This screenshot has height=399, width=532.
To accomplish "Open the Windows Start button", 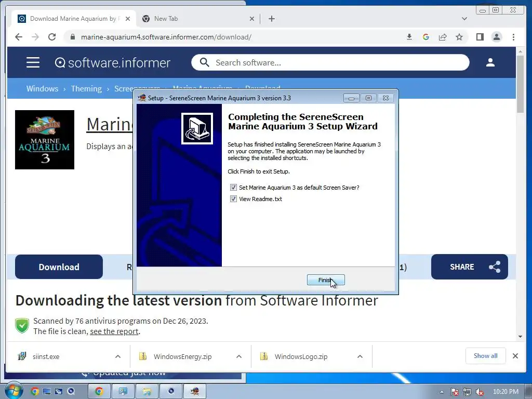I will tap(14, 391).
